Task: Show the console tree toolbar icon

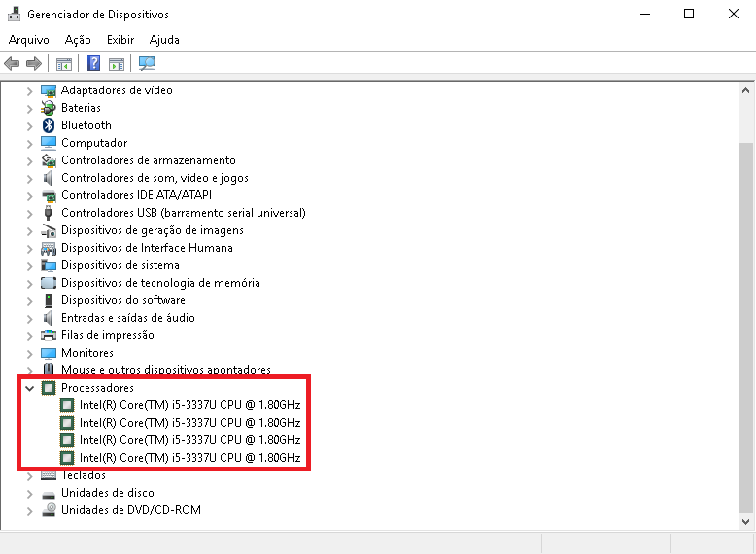Action: [x=63, y=63]
